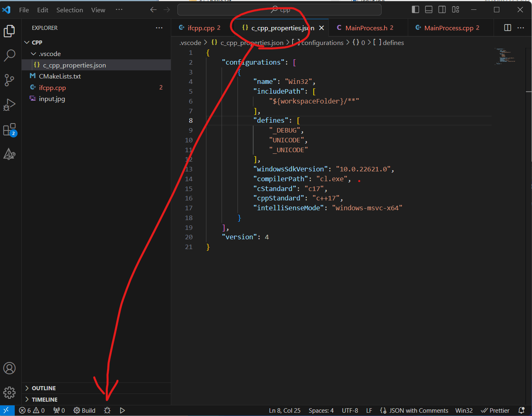Launch the target with the play icon
This screenshot has width=532, height=416.
(122, 410)
